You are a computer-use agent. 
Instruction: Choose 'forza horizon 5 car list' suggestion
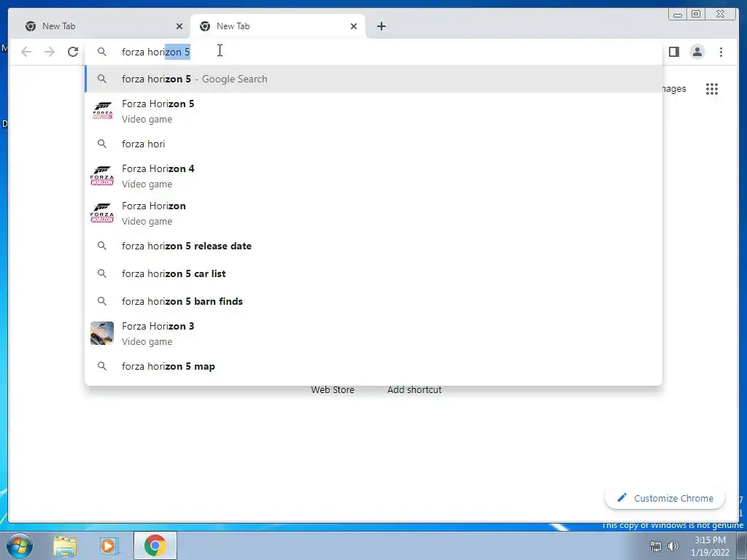click(373, 273)
